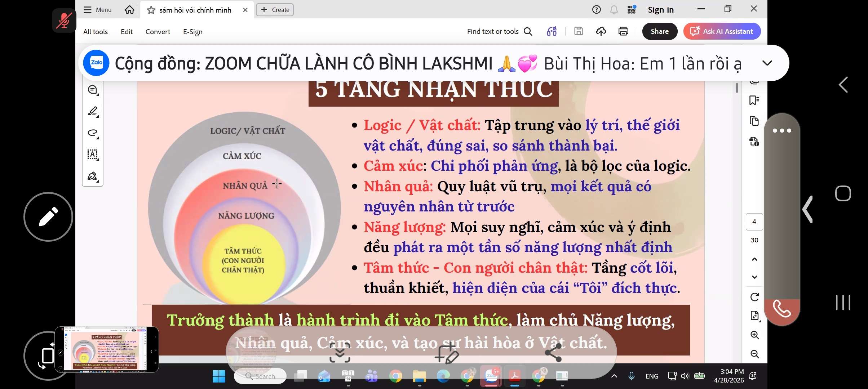Image resolution: width=868 pixels, height=389 pixels.
Task: Open Adobe Acrobat from the taskbar
Action: point(514,376)
